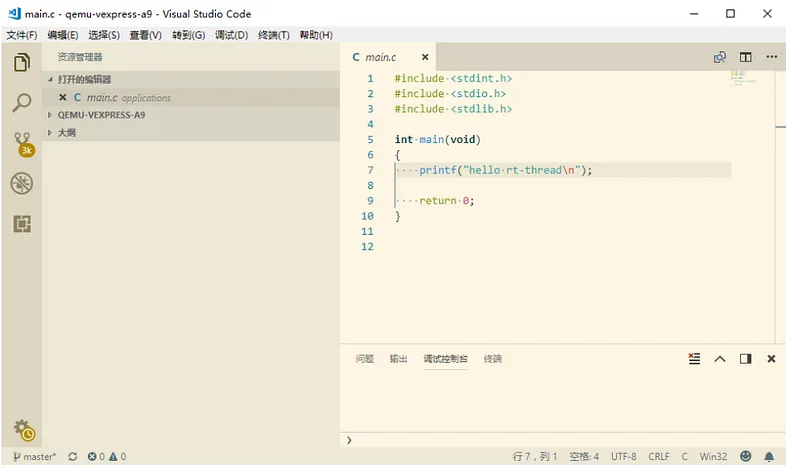Click line number 12 in the gutter
Viewport: 786px width, 468px height.
click(367, 247)
